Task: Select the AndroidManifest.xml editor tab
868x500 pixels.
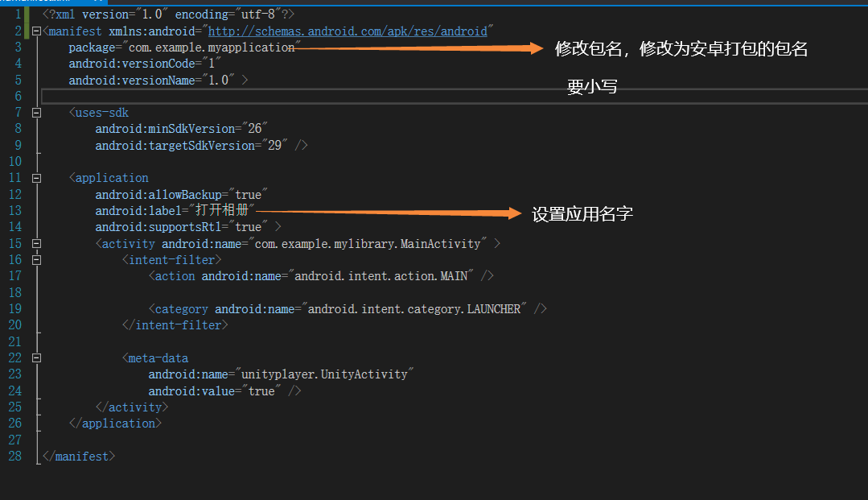Action: tap(44, 4)
